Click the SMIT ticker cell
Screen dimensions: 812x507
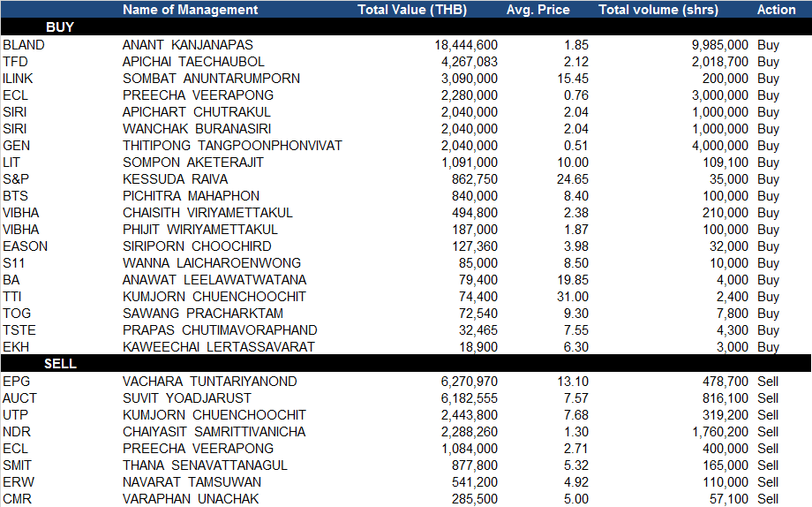pyautogui.click(x=17, y=465)
